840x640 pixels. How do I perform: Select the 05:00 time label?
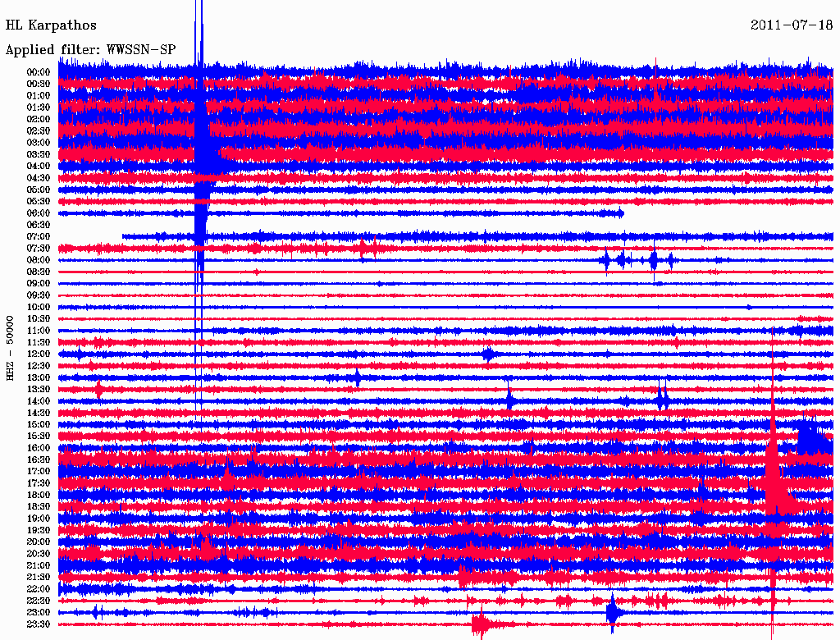[39, 190]
